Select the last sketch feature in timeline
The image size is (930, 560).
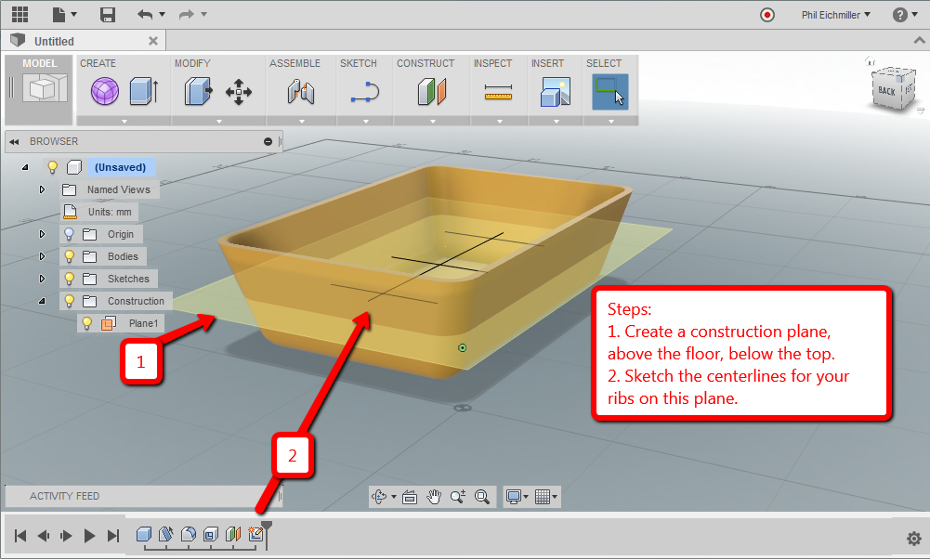255,534
